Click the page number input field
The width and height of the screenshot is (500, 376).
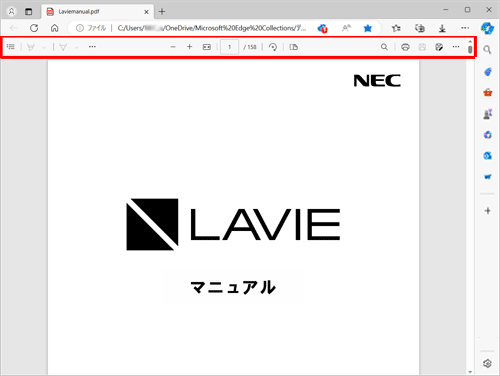[229, 47]
